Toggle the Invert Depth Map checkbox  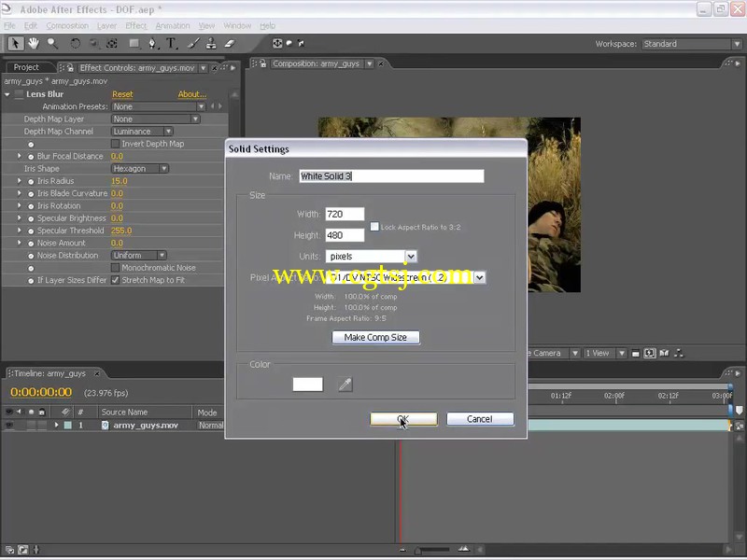[115, 144]
